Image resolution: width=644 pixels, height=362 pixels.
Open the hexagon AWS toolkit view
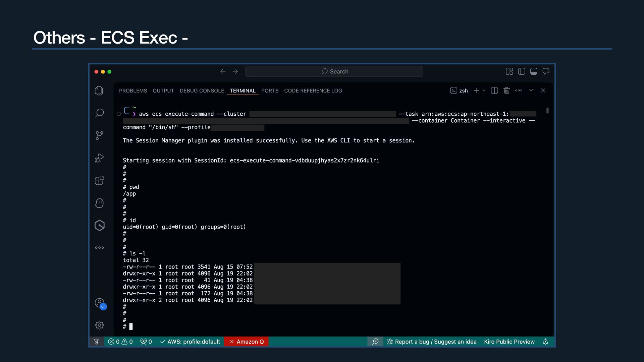100,225
